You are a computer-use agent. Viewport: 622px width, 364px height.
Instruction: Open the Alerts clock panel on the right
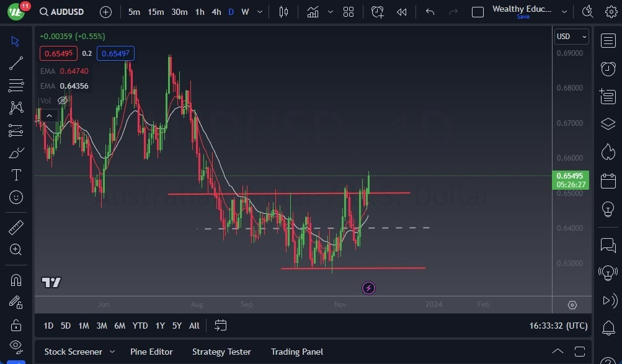tap(608, 68)
